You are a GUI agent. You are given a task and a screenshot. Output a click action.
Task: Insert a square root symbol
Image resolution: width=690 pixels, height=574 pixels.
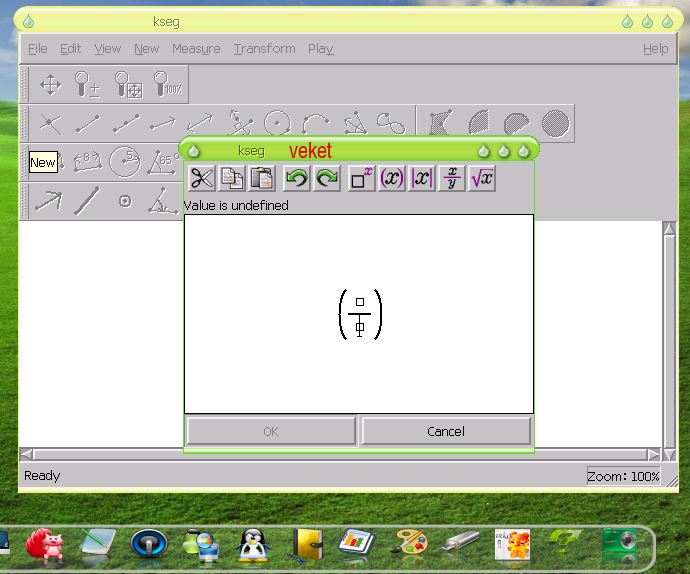482,179
